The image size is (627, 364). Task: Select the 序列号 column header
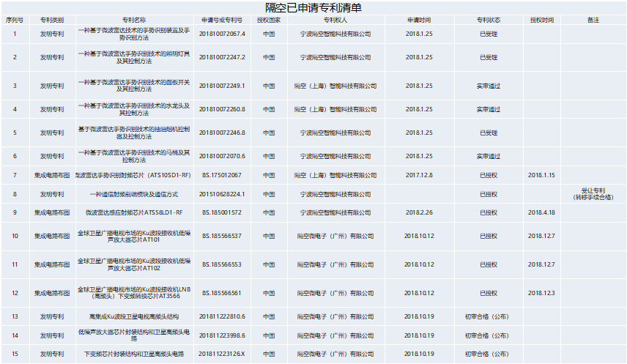(14, 20)
